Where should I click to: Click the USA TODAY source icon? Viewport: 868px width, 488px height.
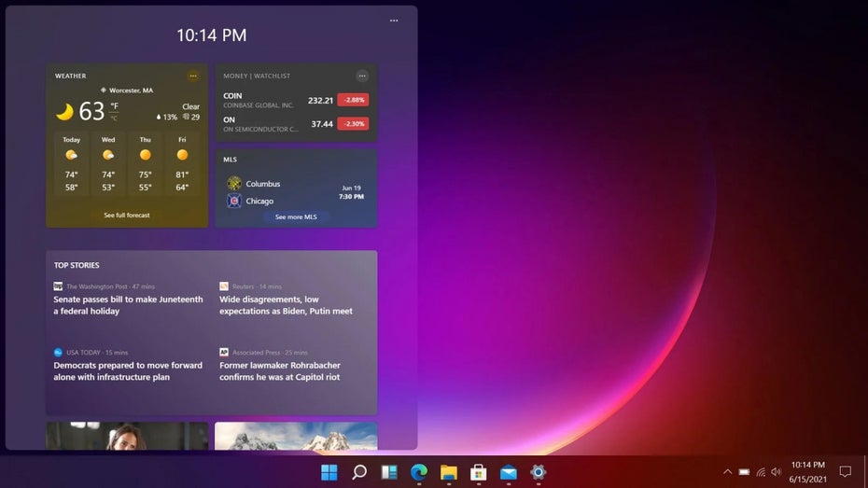click(58, 352)
